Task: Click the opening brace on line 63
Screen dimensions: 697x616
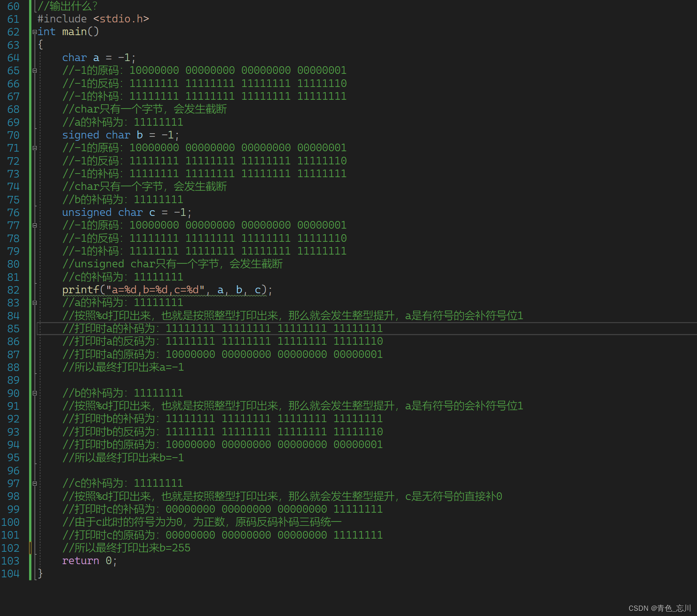Action: [x=40, y=45]
